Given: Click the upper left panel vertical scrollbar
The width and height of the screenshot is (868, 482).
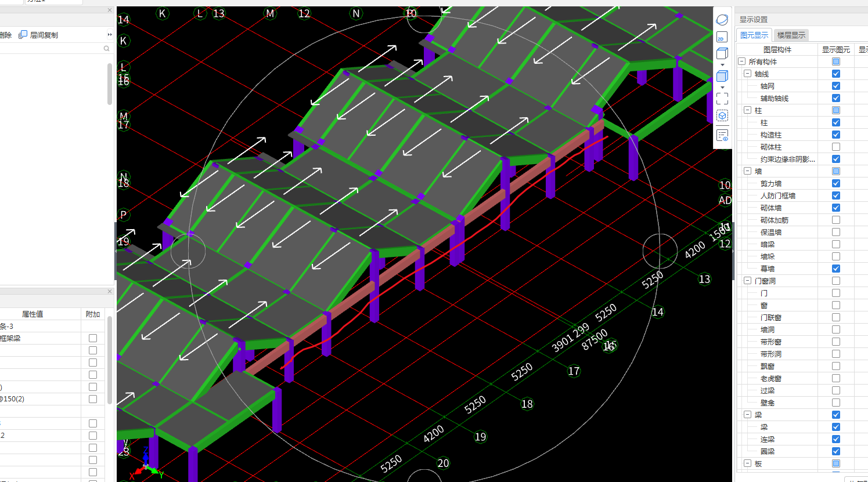Looking at the screenshot, I should coord(110,84).
